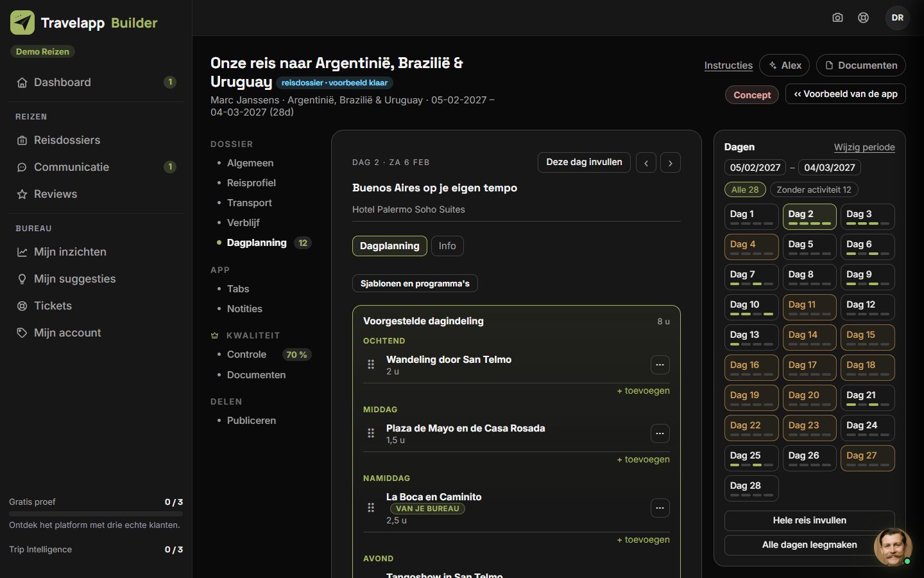
Task: Open the DR user avatar menu
Action: 898,17
